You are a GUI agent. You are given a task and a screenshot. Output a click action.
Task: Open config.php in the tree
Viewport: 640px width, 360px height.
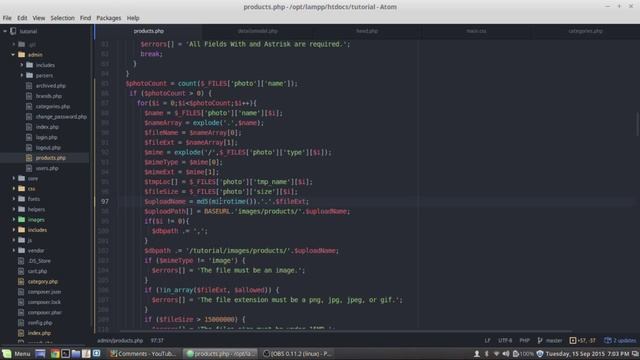tap(40, 322)
